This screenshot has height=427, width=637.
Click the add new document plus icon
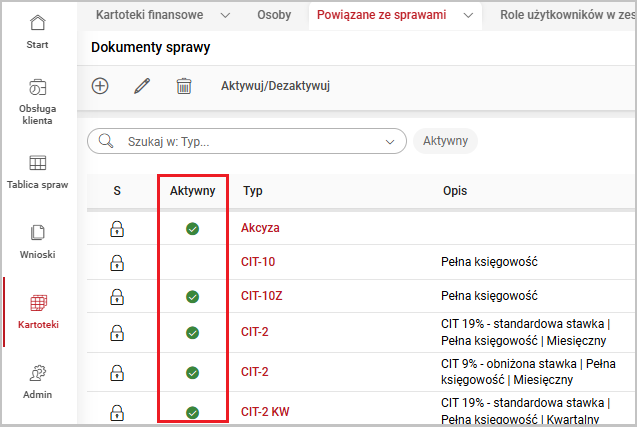[x=100, y=86]
